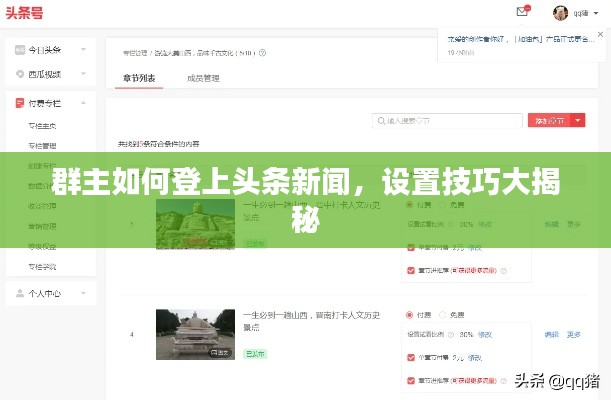Click the row number 4
The width and height of the screenshot is (611, 400).
132,334
